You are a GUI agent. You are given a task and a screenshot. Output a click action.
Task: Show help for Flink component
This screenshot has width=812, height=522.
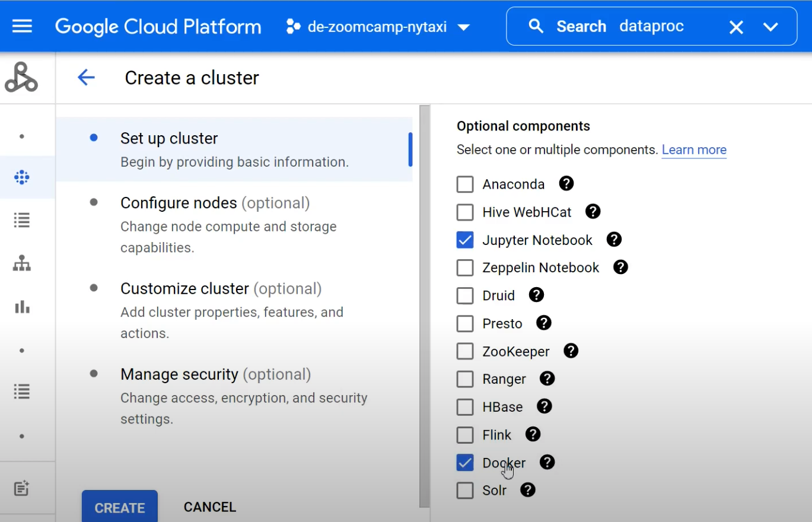pyautogui.click(x=533, y=434)
